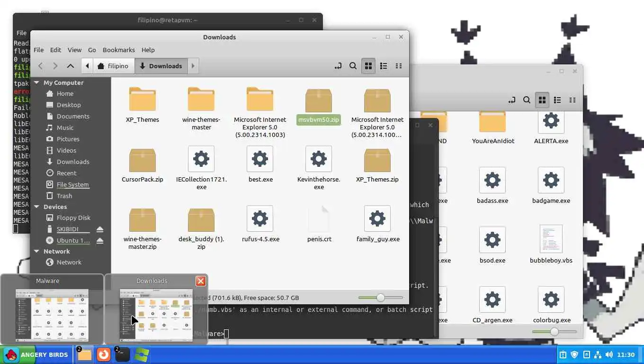The image size is (644, 364).
Task: Select rufus-4.5.exe file
Action: point(260,224)
